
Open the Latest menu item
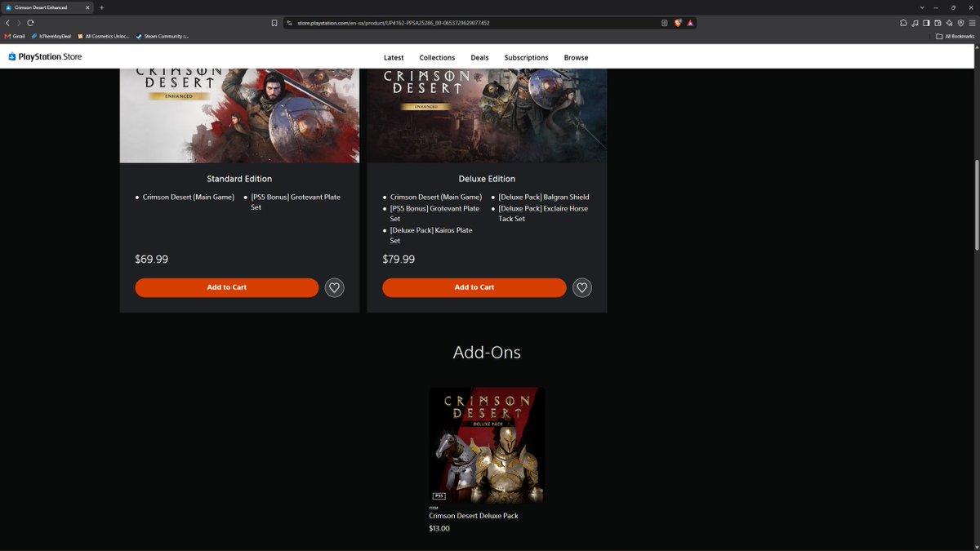(394, 58)
